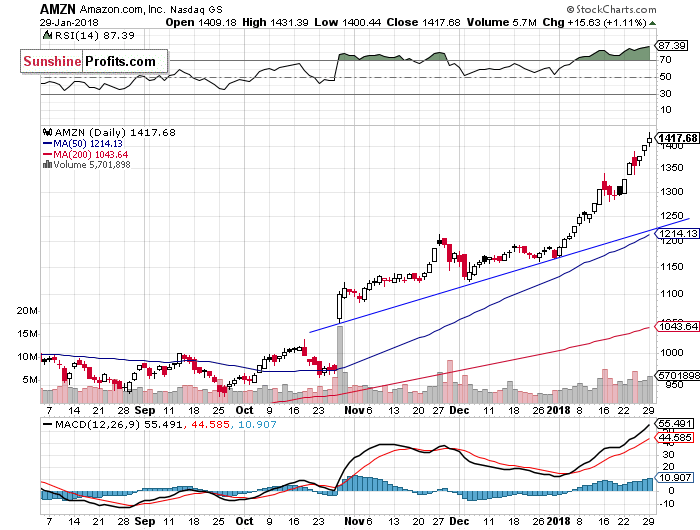
Task: Click the AMZN ticker symbol title
Action: (x=58, y=9)
